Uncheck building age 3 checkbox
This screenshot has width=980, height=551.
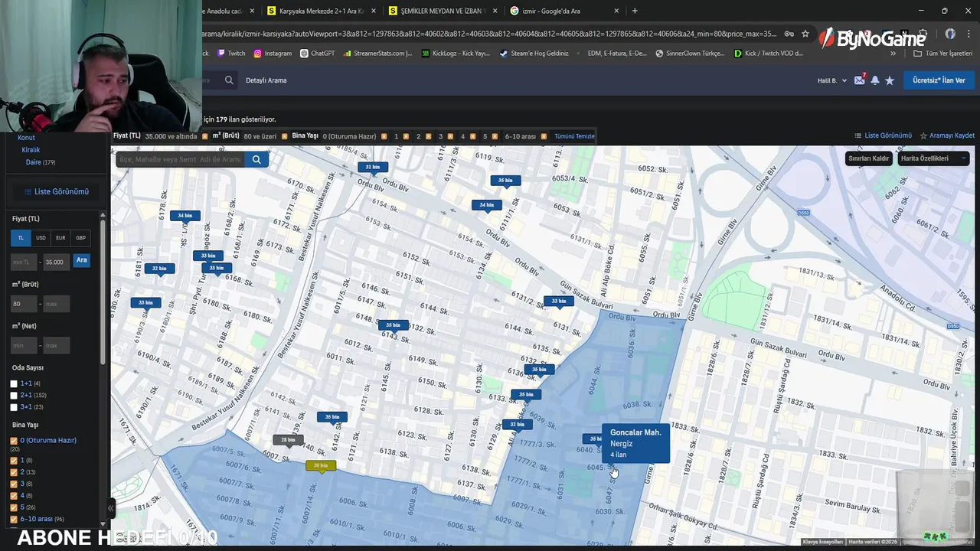[14, 484]
